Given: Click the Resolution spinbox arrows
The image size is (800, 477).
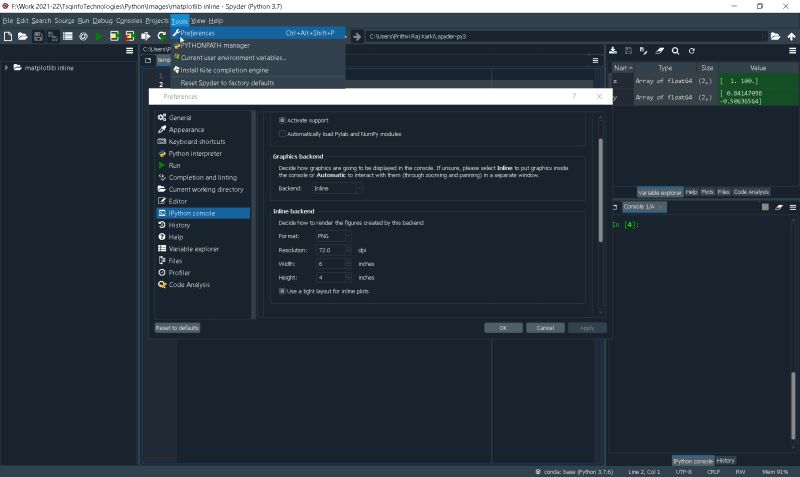Looking at the screenshot, I should (348, 249).
